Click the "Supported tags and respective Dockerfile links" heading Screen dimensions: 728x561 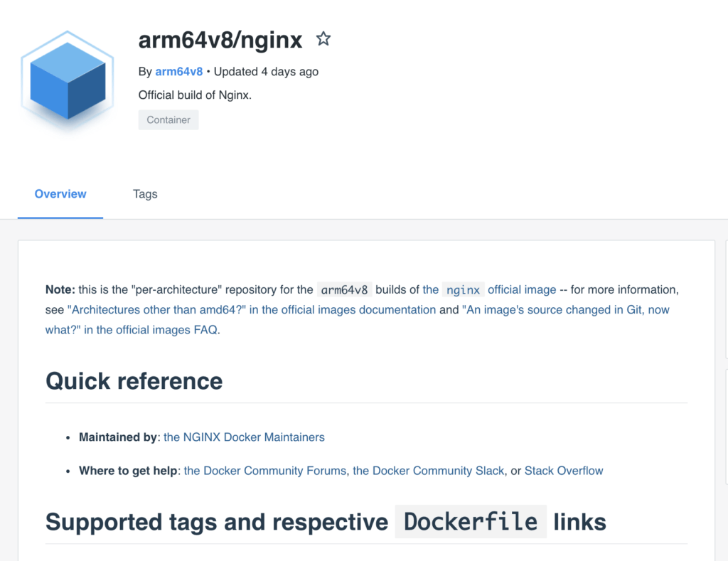326,521
